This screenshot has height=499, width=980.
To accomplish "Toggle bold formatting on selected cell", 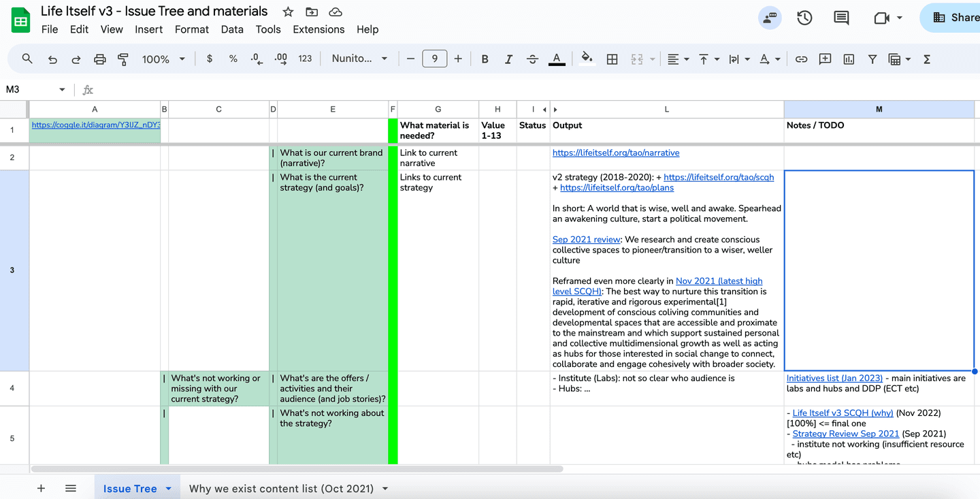I will [485, 59].
